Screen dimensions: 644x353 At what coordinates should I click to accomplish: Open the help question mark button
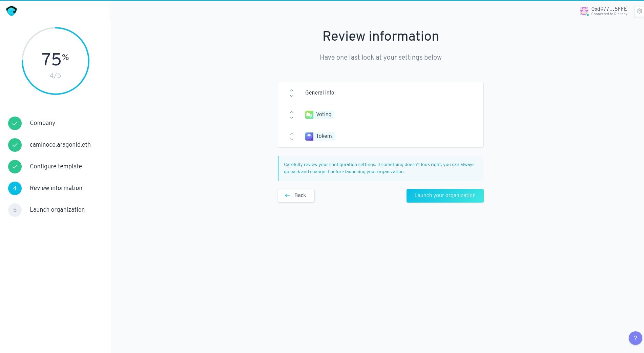coord(635,338)
